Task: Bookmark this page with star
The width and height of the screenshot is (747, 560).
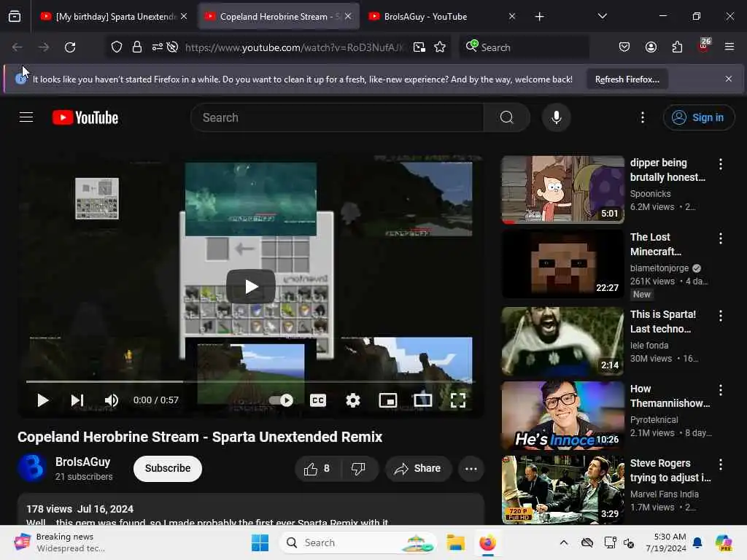Action: pyautogui.click(x=440, y=47)
